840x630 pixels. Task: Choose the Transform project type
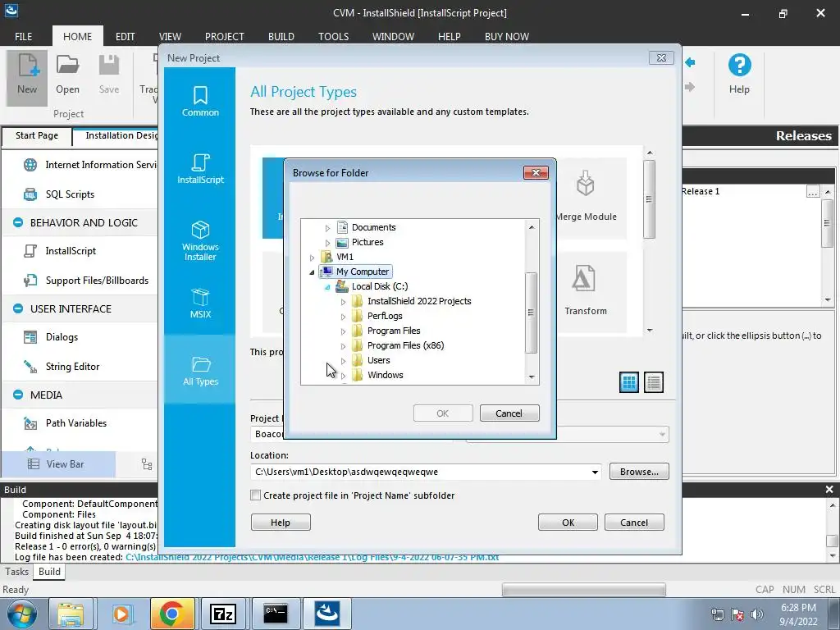[586, 291]
